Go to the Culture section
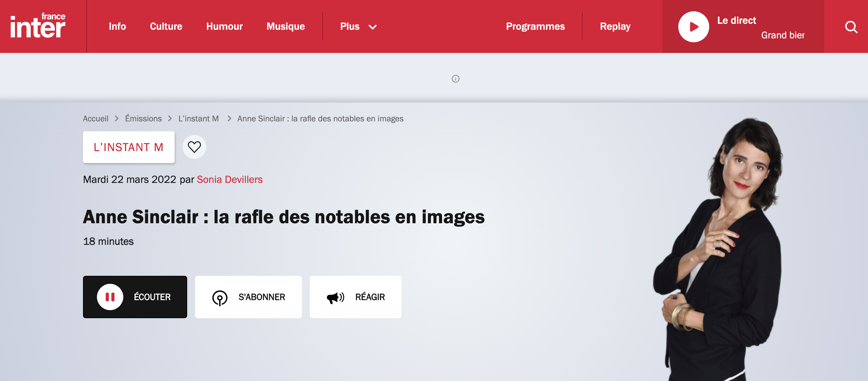 [x=166, y=26]
